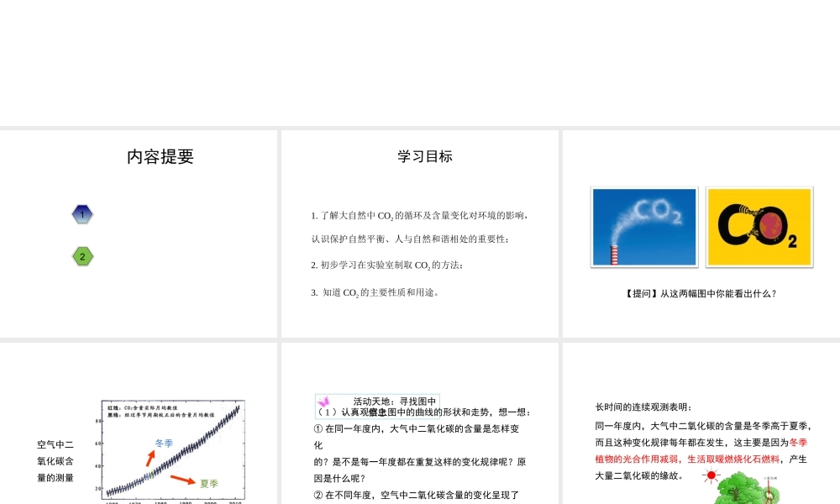840x504 pixels.
Task: Click the line 同一年度内，大气中二氧化碳的含量是冬季高于夏季
Action: point(704,427)
